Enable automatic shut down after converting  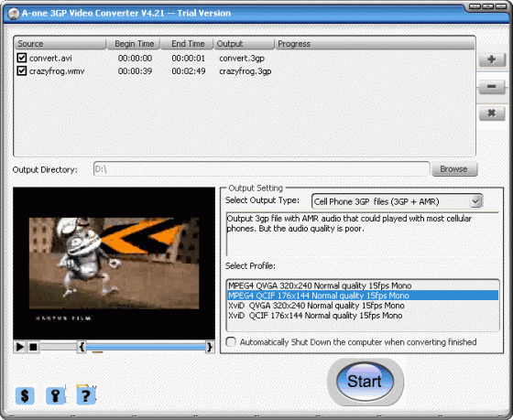(231, 342)
